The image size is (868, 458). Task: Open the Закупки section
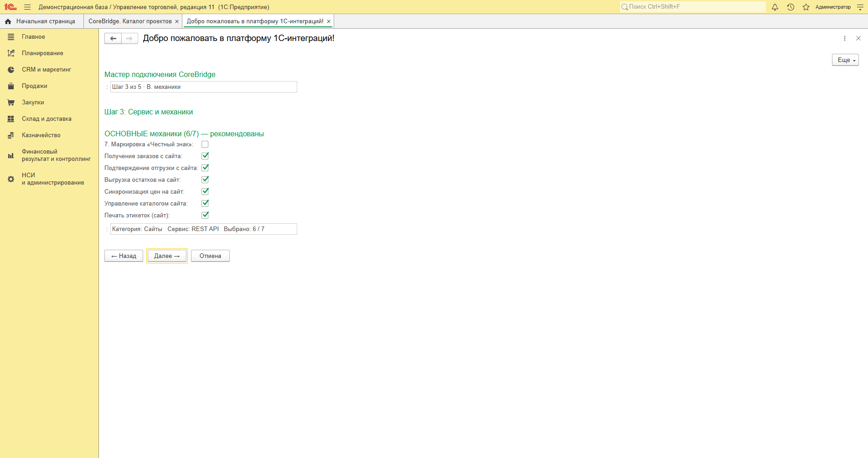point(33,103)
